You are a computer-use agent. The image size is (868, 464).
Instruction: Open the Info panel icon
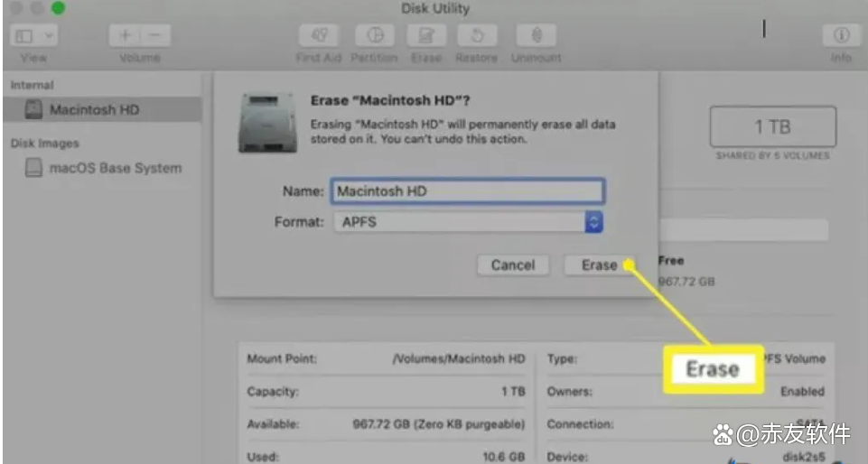coord(841,36)
